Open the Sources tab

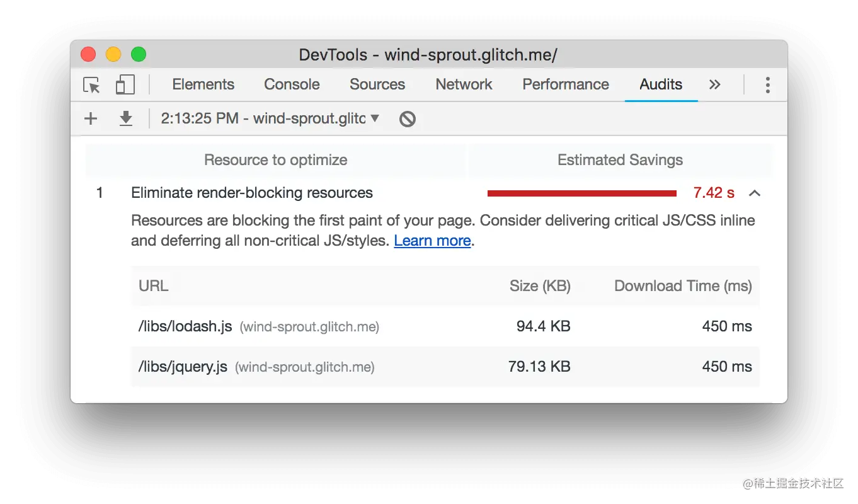377,84
